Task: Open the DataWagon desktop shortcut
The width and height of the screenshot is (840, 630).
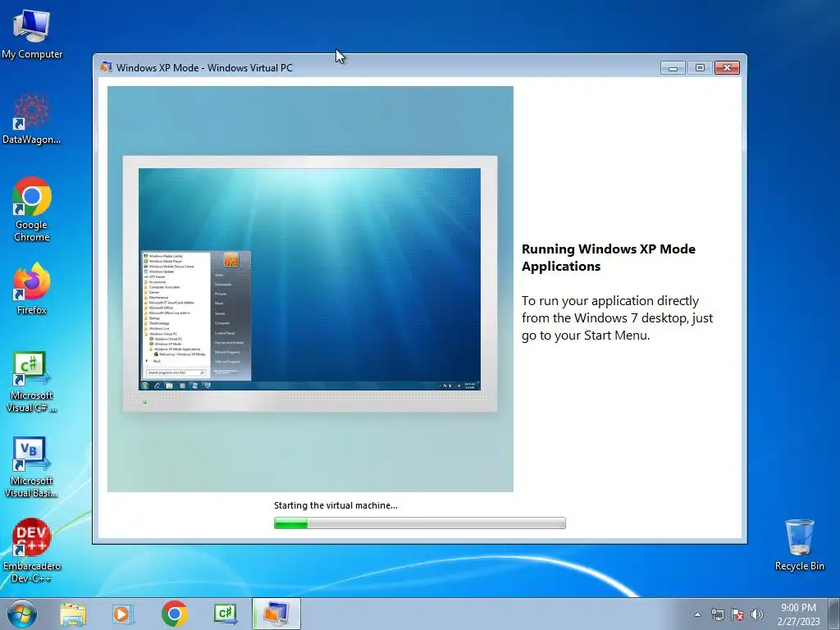Action: 32,119
